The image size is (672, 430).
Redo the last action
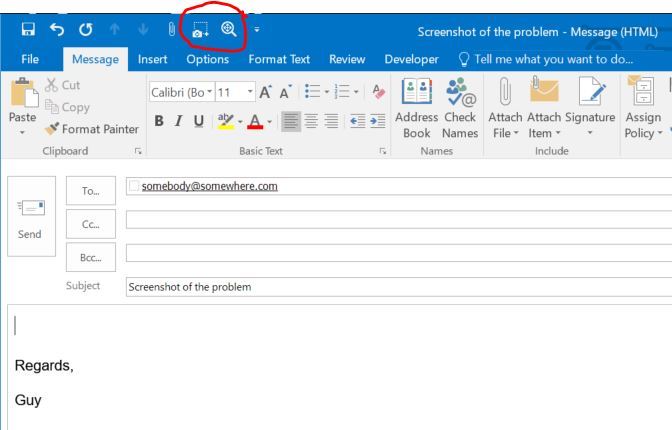pos(86,30)
